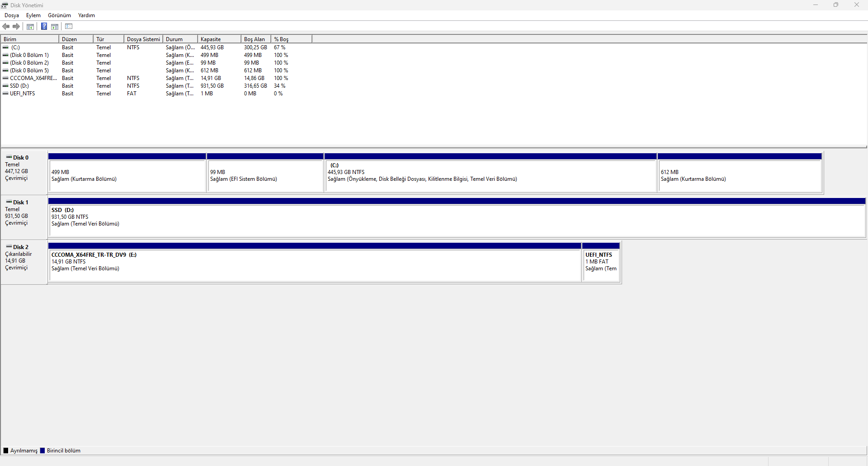Click the 931,50 GB size text under Disk 1
Screen dimensions: 868x466
pyautogui.click(x=16, y=216)
